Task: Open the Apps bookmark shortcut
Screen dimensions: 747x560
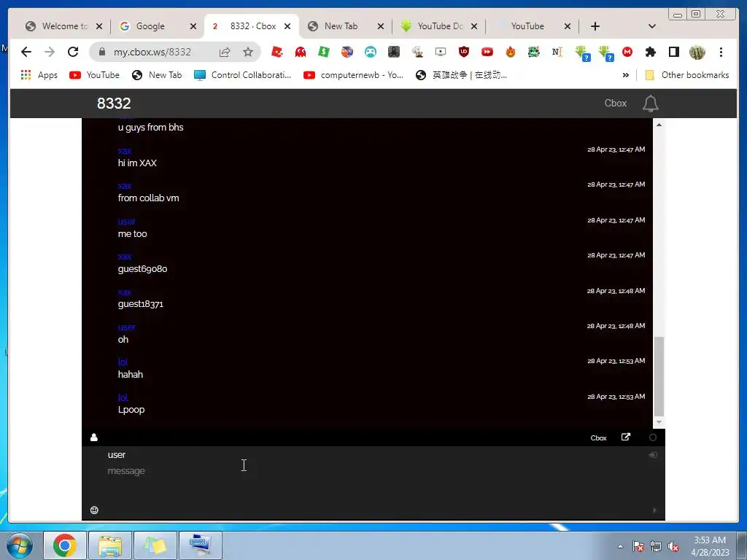Action: tap(39, 75)
